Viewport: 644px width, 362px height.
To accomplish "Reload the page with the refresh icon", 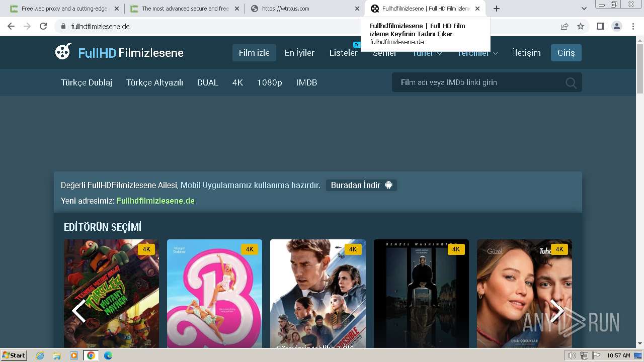I will 43,26.
